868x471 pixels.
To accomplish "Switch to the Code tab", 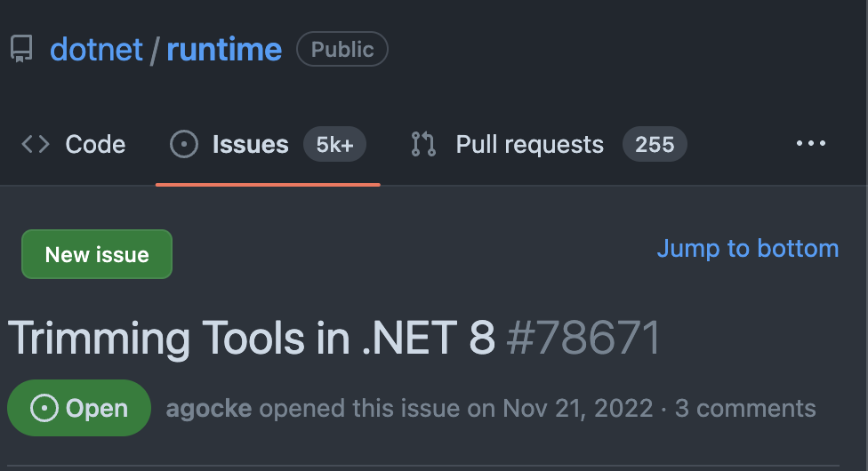I will click(x=95, y=145).
